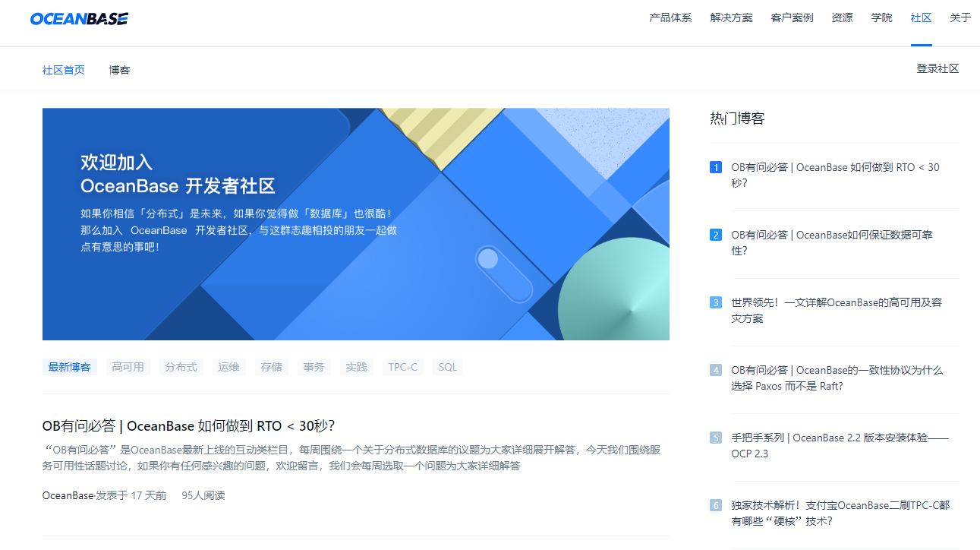Open hot blog 世界领先 高可用及容灾方案

click(x=837, y=311)
